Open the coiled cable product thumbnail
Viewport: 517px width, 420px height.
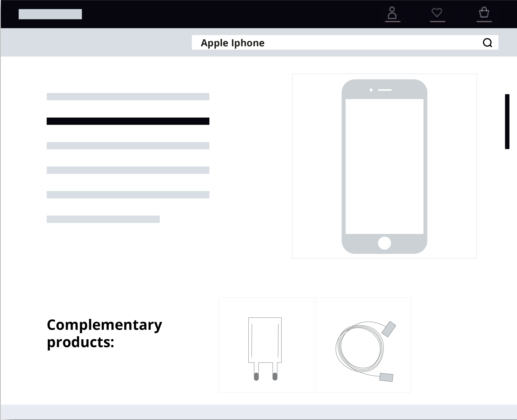pyautogui.click(x=363, y=345)
